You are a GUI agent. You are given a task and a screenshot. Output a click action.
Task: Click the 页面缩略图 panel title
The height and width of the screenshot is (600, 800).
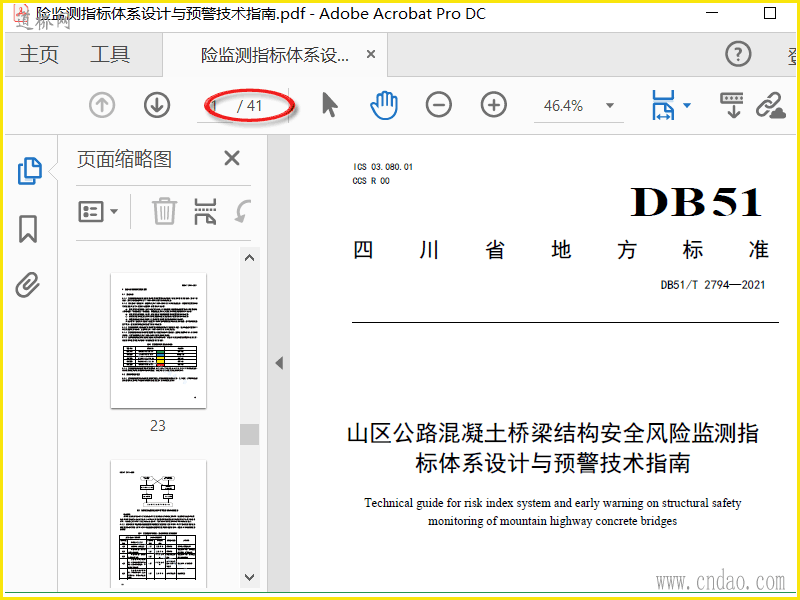(x=124, y=159)
